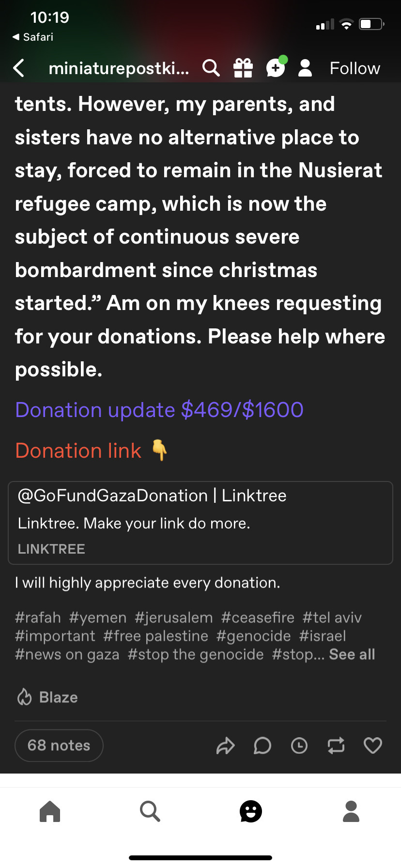Blaze this post
This screenshot has height=868, width=401.
47,697
